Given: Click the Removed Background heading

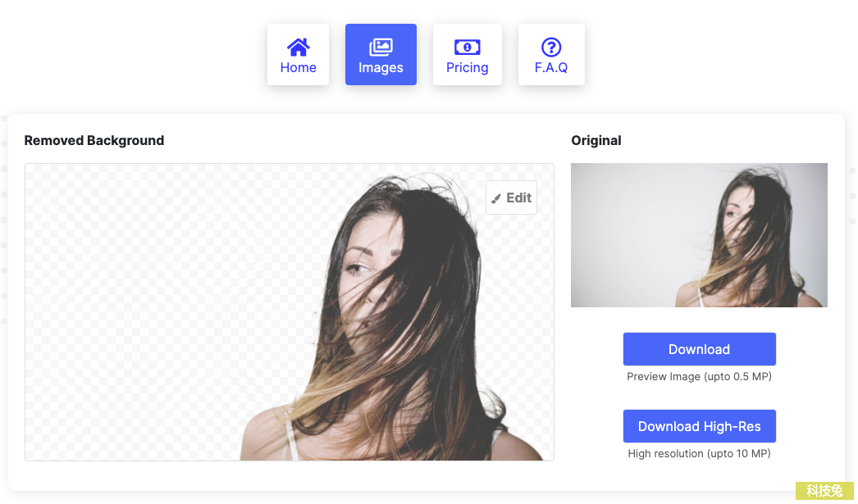Looking at the screenshot, I should tap(94, 140).
